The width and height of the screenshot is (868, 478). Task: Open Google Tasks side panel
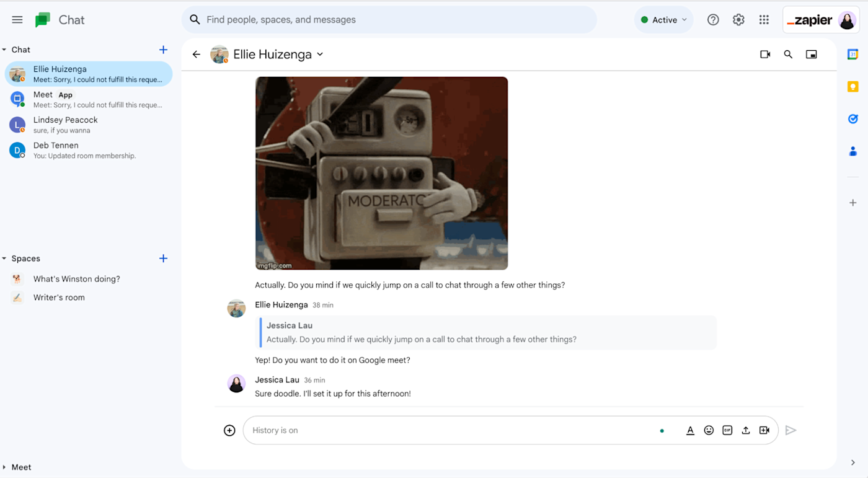tap(852, 119)
